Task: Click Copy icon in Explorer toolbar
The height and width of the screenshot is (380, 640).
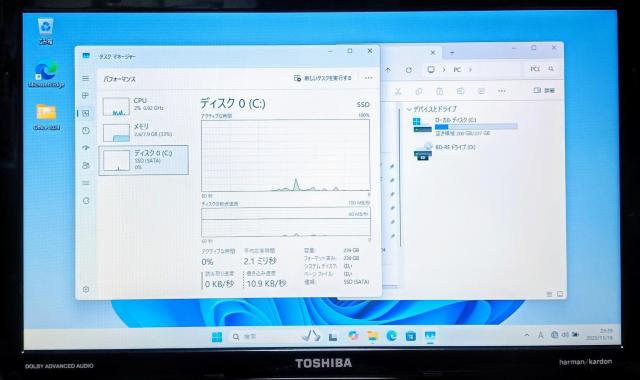Action: click(x=419, y=91)
